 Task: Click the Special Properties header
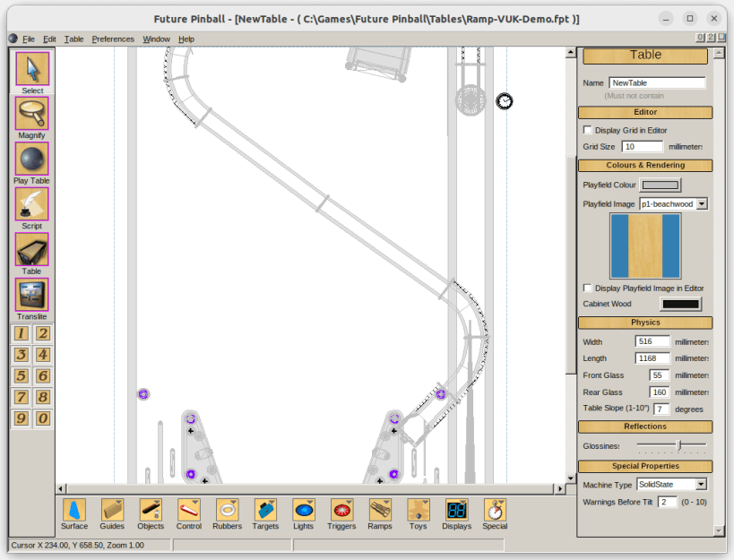click(645, 466)
